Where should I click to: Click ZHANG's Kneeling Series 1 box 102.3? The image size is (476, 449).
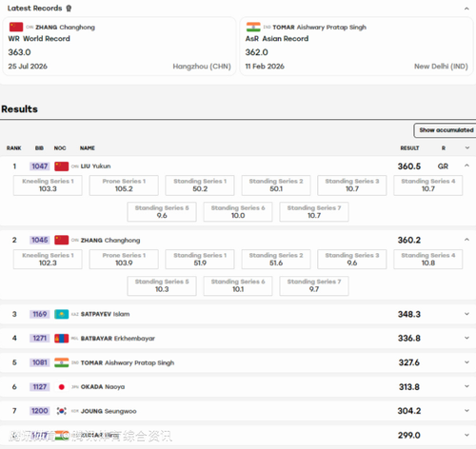pos(48,260)
